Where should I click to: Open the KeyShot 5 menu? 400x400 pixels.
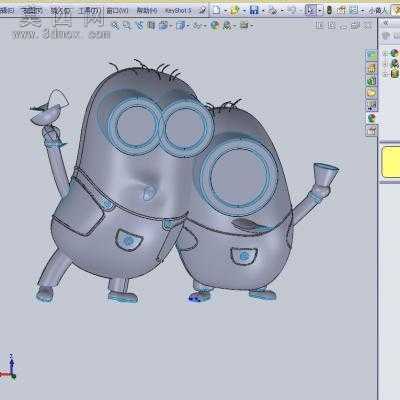pyautogui.click(x=178, y=11)
